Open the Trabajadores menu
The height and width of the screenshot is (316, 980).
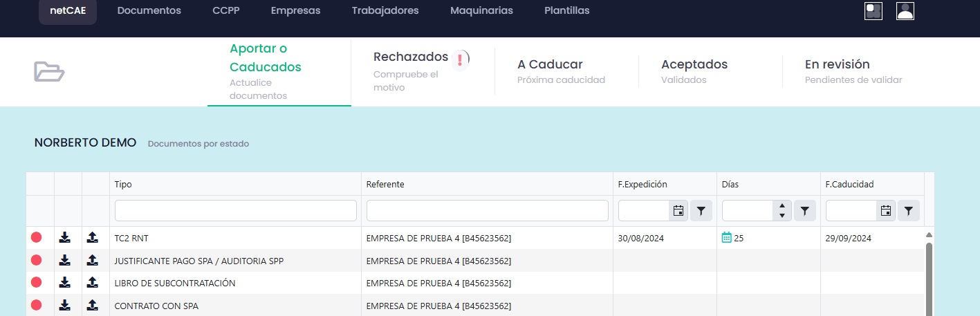[385, 11]
